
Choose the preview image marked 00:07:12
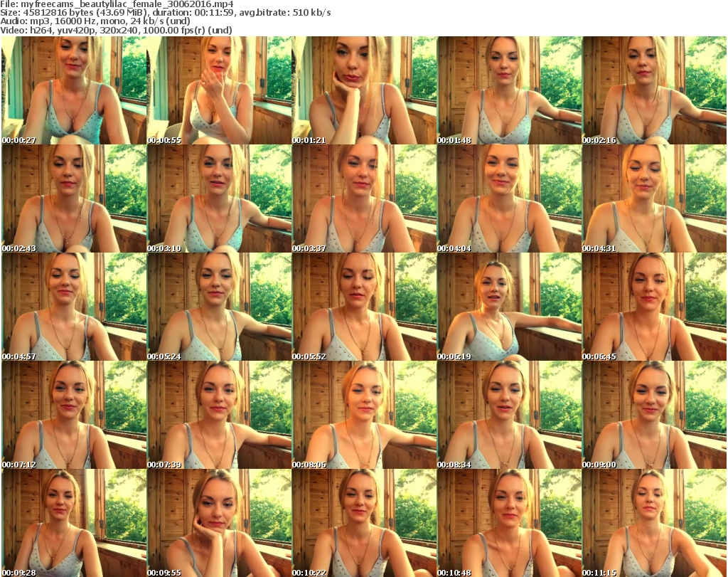(74, 415)
